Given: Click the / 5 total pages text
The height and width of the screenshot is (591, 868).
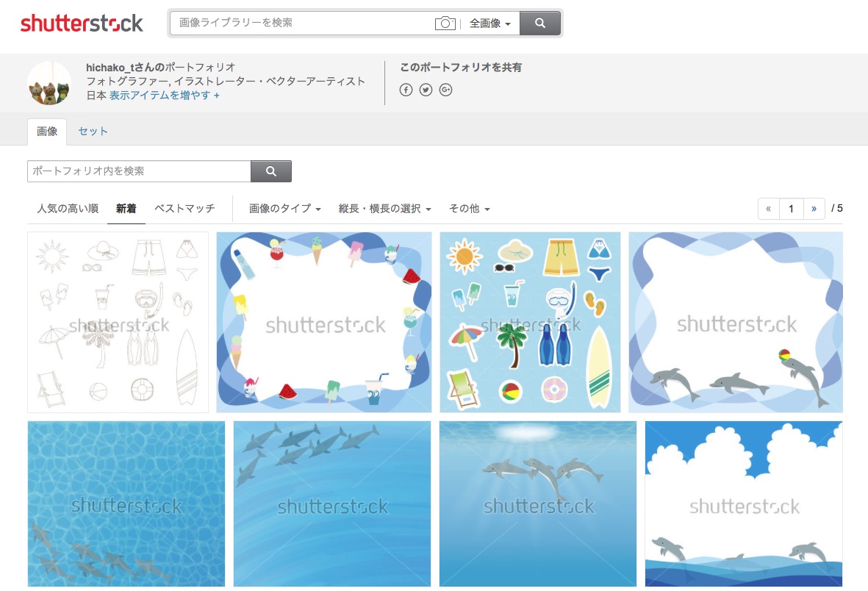Looking at the screenshot, I should click(x=837, y=208).
